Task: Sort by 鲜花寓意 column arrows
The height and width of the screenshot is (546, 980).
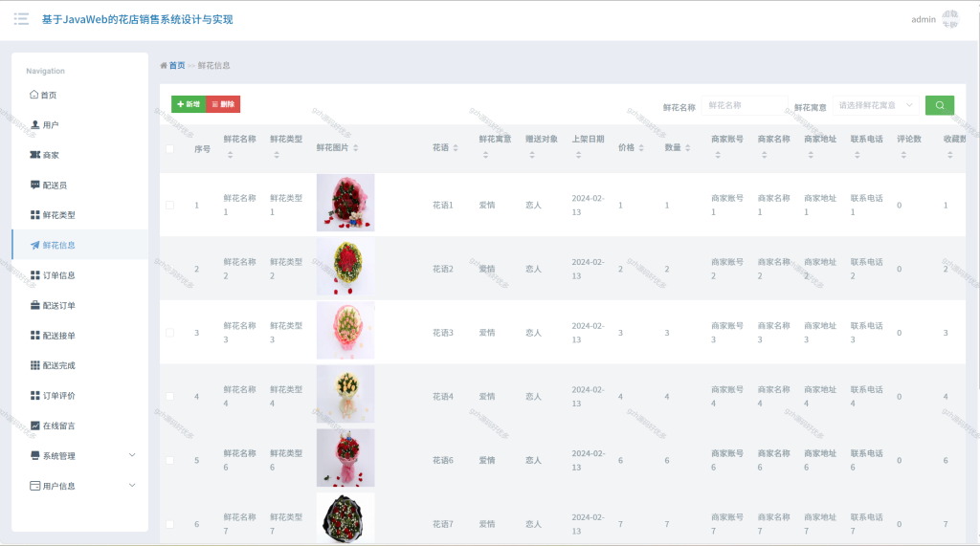Action: [x=485, y=155]
